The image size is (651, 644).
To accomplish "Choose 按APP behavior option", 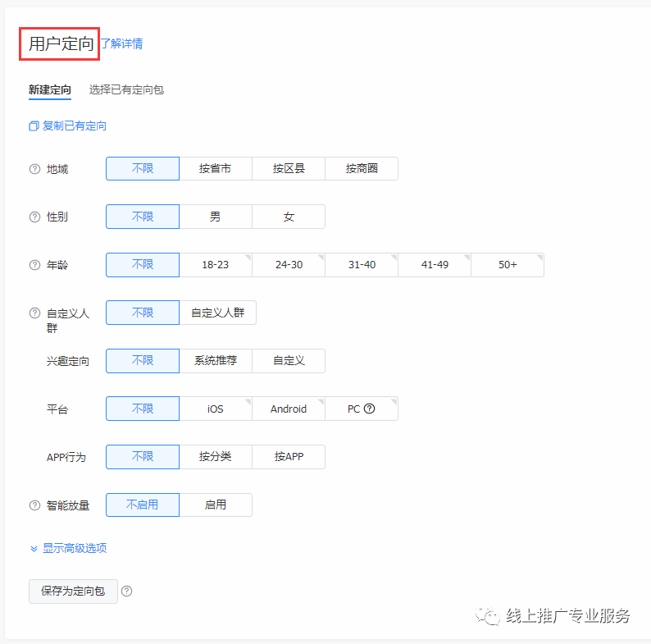I will tap(289, 457).
